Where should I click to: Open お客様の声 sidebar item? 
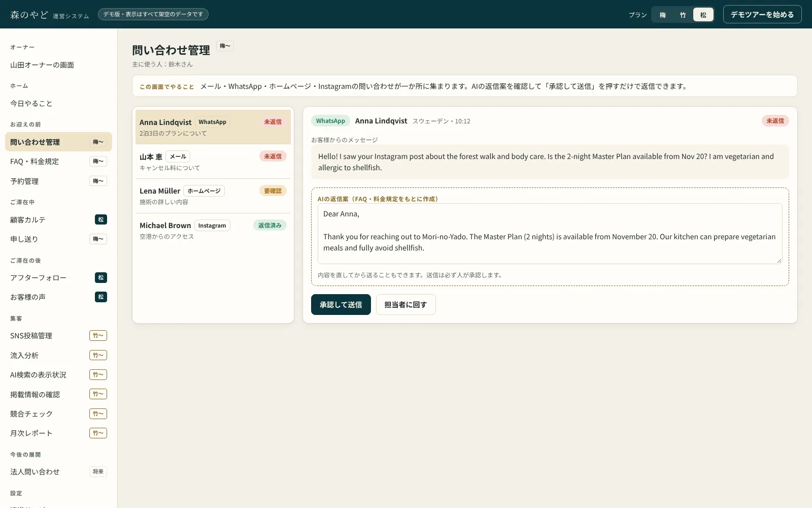(58, 297)
